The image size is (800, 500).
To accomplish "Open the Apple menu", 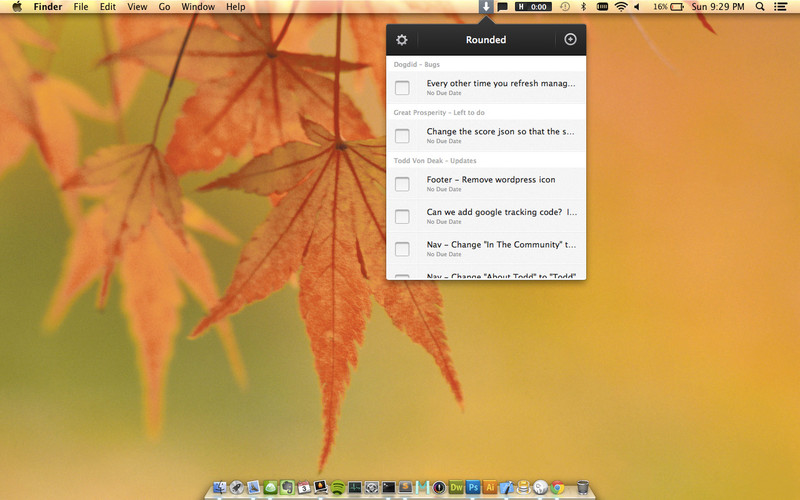I will coord(17,7).
